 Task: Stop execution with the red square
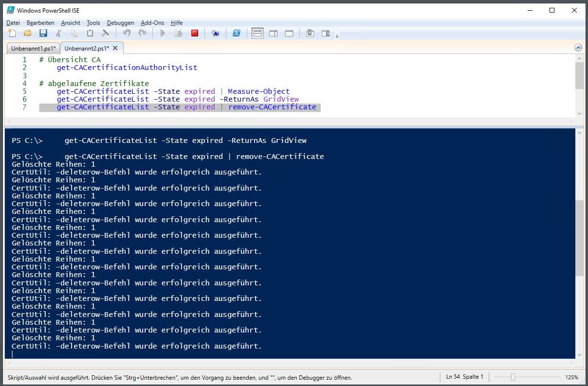195,33
